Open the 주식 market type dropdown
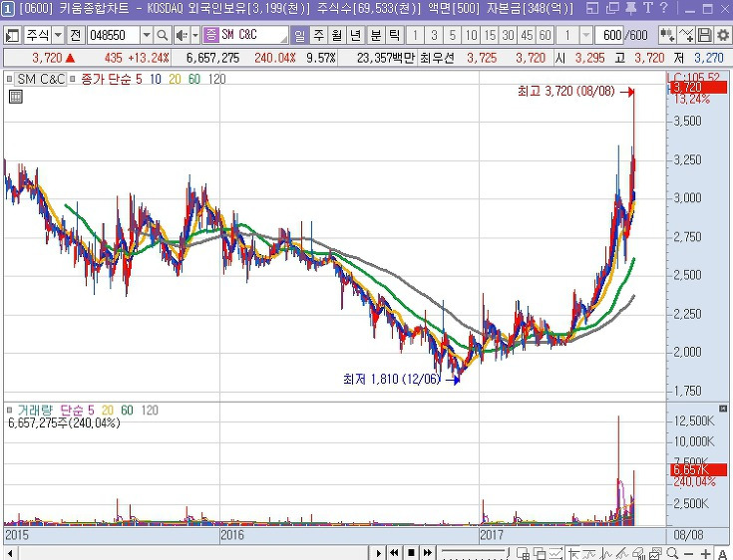Image resolution: width=733 pixels, height=560 pixels. [x=58, y=35]
